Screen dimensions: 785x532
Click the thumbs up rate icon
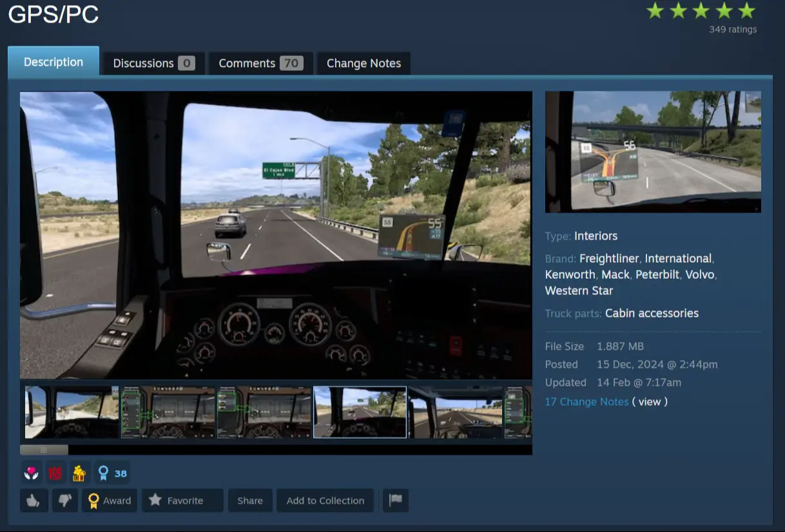[34, 500]
